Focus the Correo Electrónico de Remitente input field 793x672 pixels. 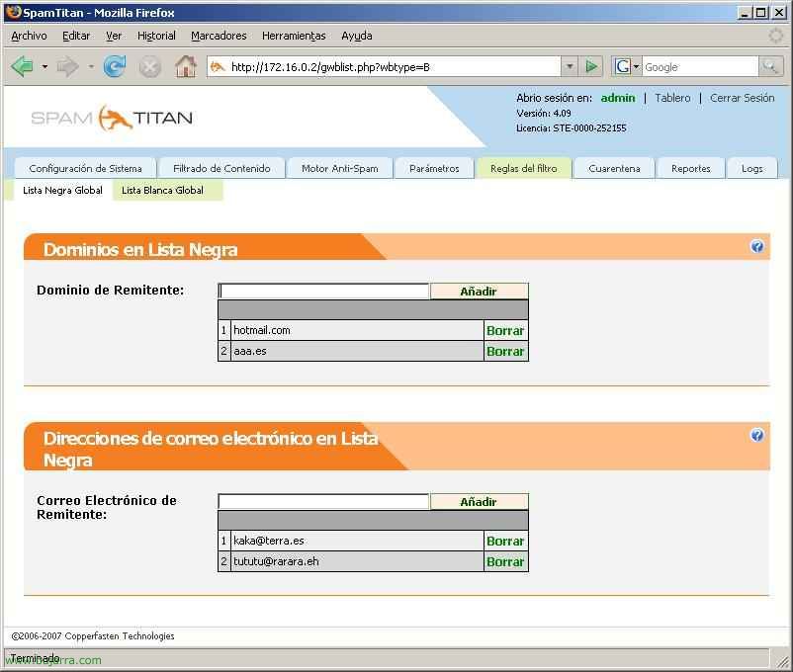pos(323,501)
